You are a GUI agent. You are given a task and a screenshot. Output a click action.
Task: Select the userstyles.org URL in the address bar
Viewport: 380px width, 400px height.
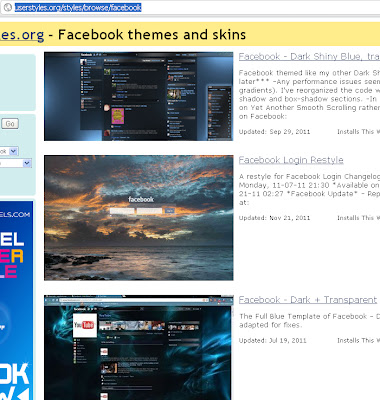coord(78,7)
